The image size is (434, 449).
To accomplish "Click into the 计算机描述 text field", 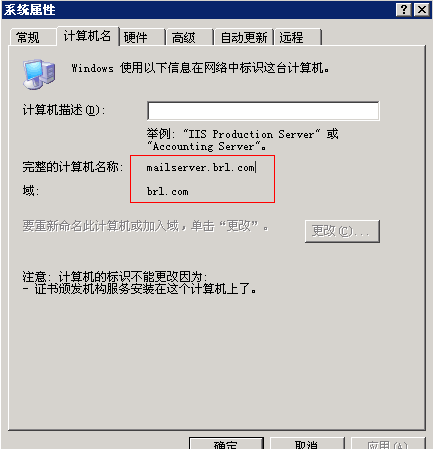I will (x=263, y=111).
